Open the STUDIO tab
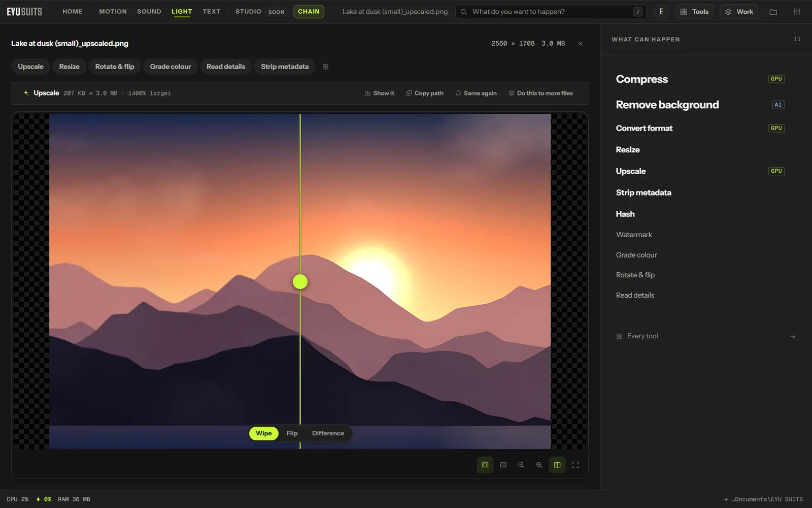The width and height of the screenshot is (812, 508). click(248, 12)
